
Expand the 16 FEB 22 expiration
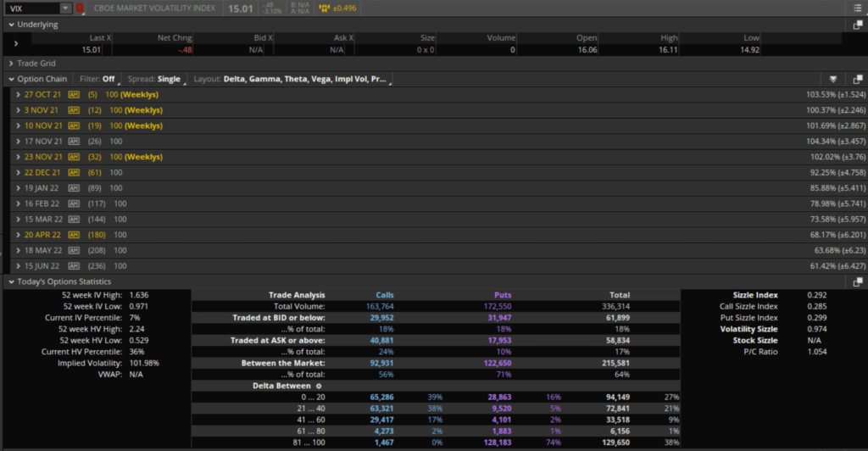click(x=19, y=203)
